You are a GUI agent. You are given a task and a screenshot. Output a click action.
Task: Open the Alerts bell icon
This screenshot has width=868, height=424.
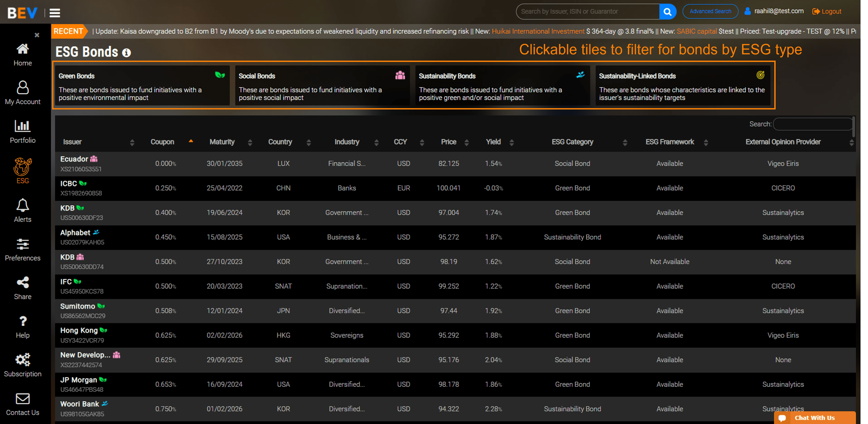23,205
